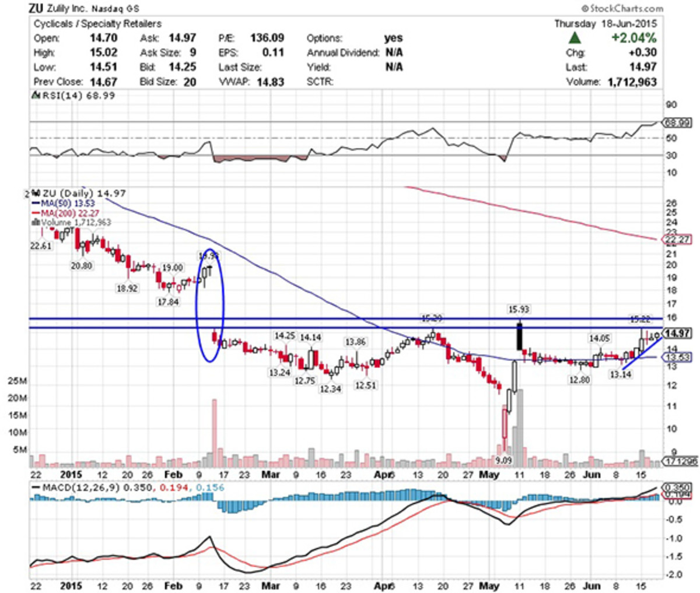Click the ZU (Daily) 14.97 chart title
Image resolution: width=700 pixels, height=593 pixels.
[84, 193]
